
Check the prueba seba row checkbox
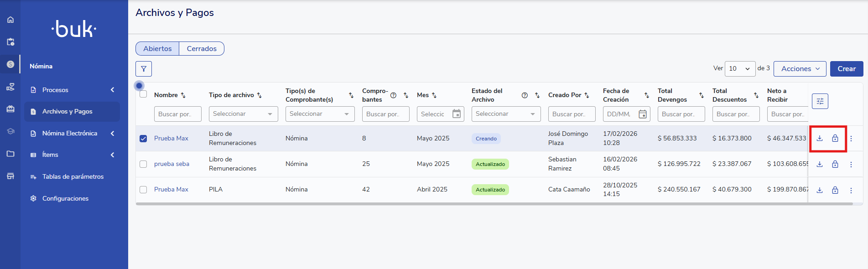(x=143, y=164)
